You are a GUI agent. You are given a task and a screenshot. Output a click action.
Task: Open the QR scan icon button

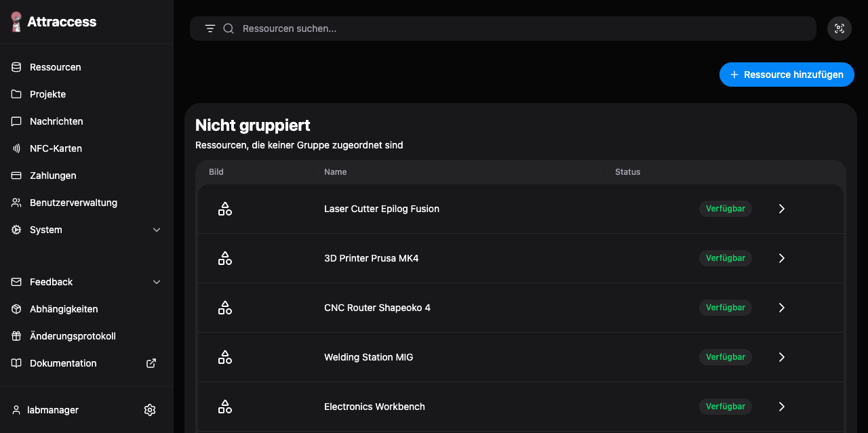840,28
